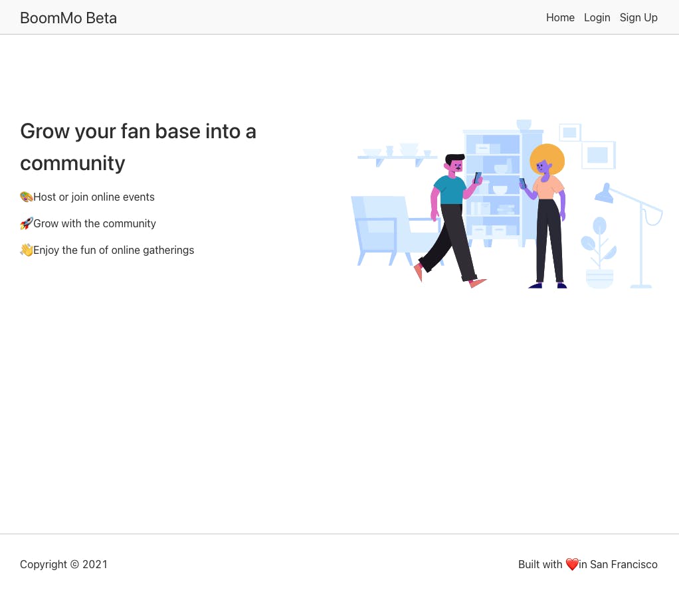Click 'Host or join online events' text
The height and width of the screenshot is (616, 679).
(x=94, y=197)
